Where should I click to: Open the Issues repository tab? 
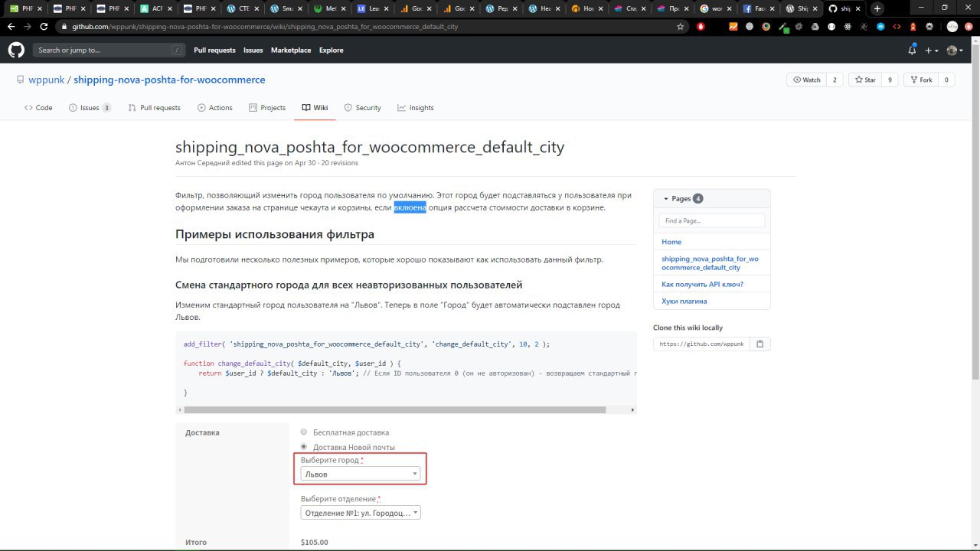tap(90, 108)
